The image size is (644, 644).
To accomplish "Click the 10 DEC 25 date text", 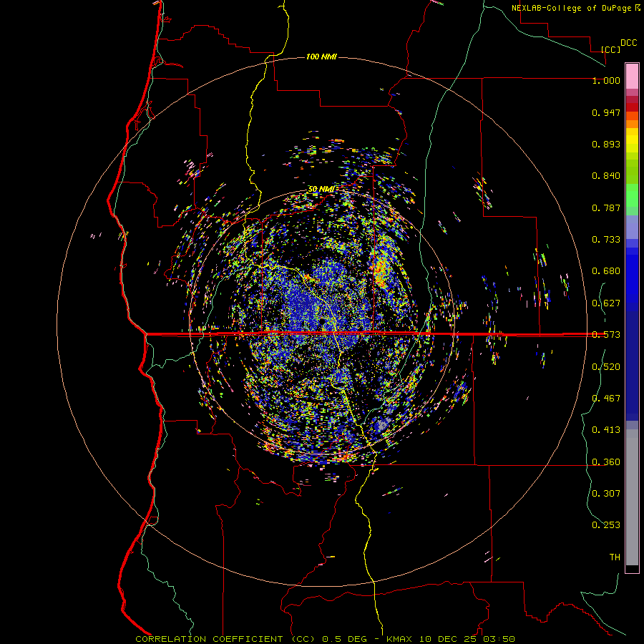I will [449, 639].
